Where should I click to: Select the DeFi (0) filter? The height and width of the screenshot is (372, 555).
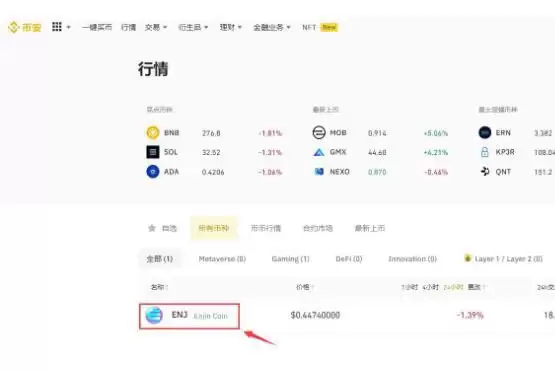pyautogui.click(x=349, y=259)
